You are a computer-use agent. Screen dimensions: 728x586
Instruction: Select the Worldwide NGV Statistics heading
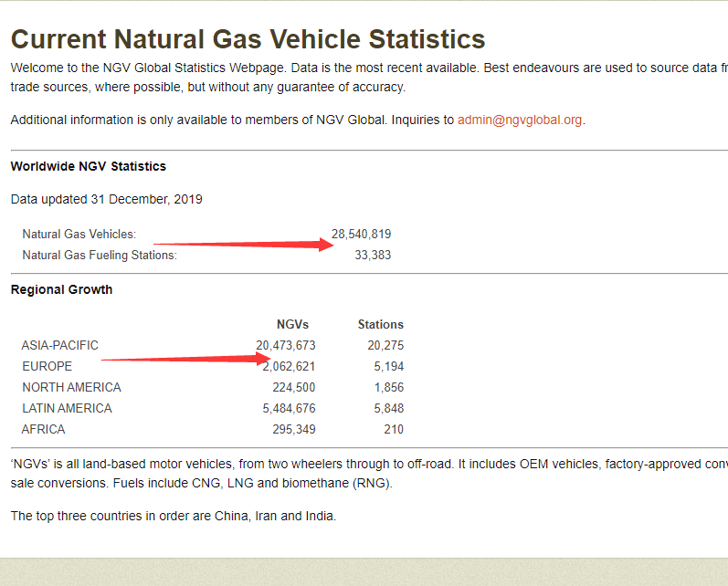pyautogui.click(x=89, y=166)
